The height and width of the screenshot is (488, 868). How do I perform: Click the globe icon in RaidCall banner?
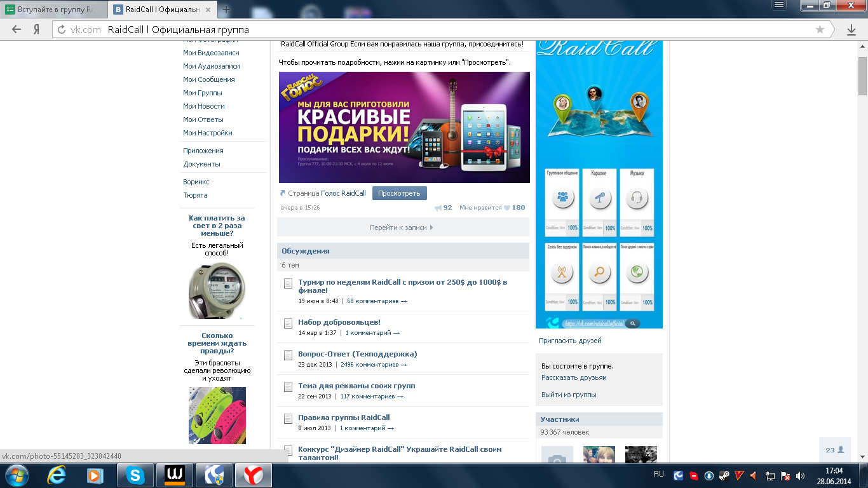[x=636, y=273]
